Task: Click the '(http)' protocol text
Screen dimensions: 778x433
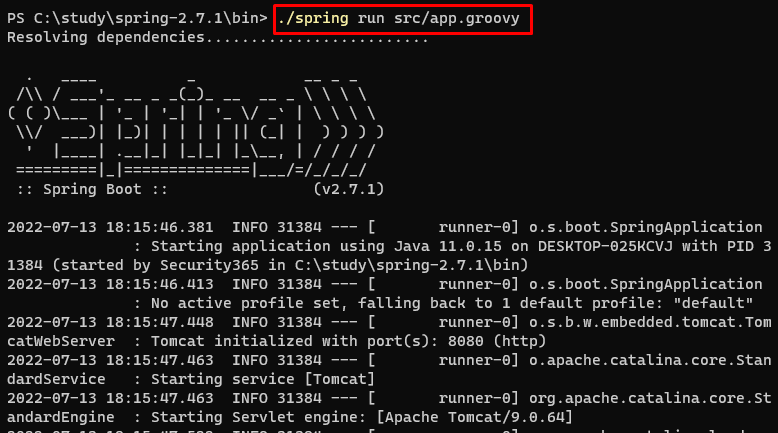Action: [519, 341]
